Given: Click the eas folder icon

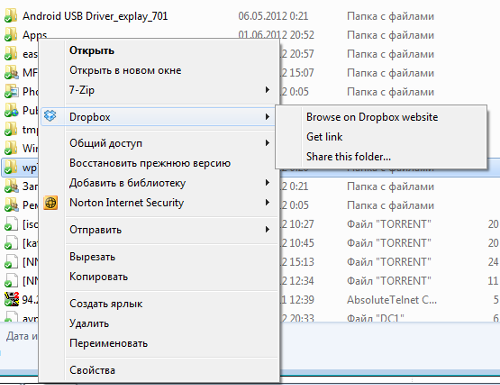Looking at the screenshot, I should tap(10, 53).
